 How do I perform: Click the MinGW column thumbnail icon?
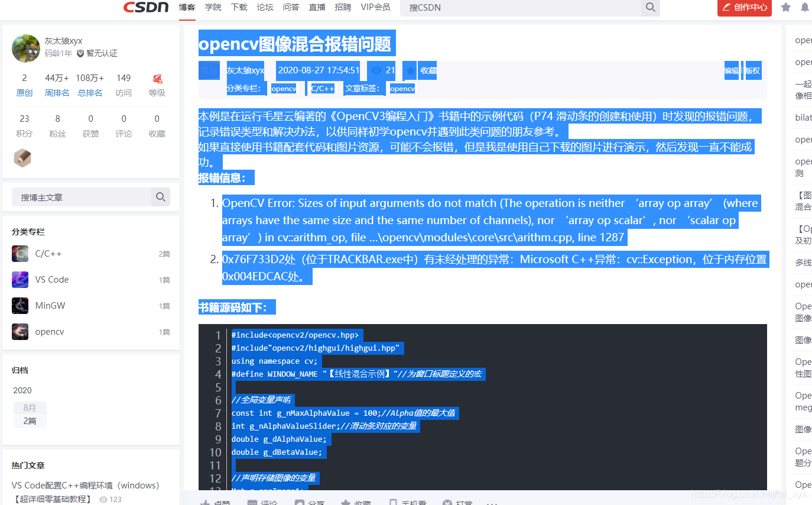click(x=20, y=306)
